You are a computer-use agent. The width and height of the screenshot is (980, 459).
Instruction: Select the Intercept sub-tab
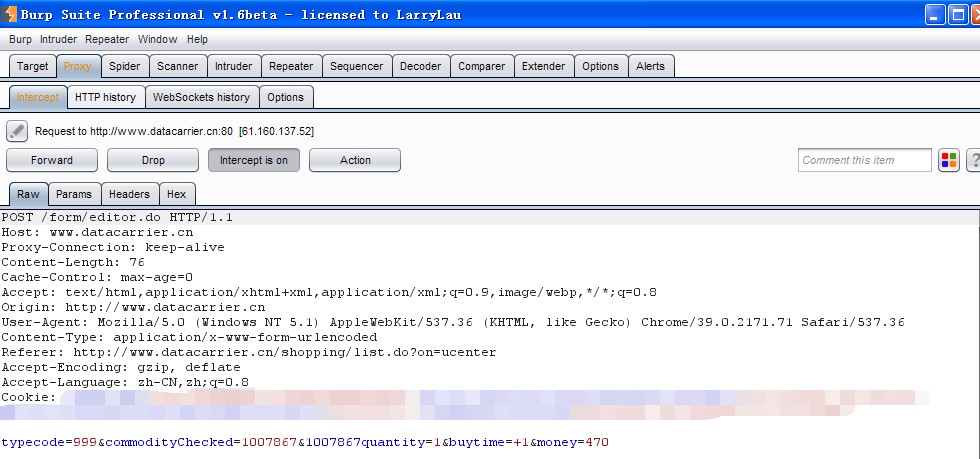(x=38, y=98)
